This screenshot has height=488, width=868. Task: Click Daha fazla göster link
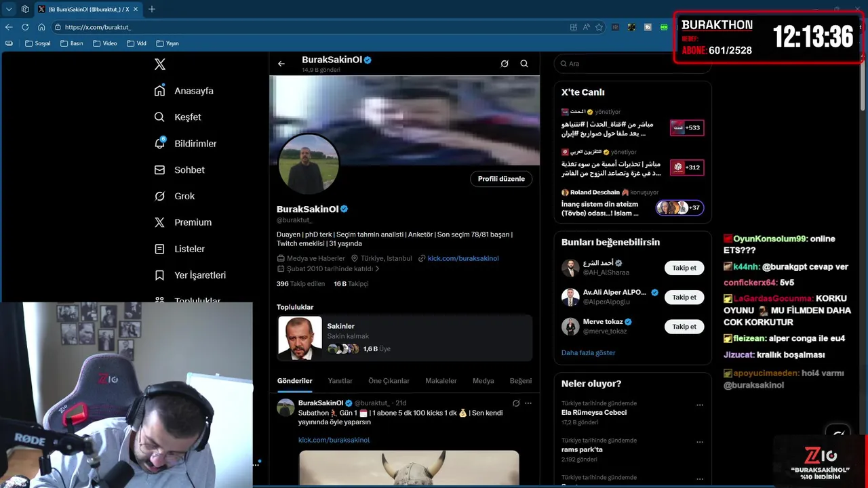tap(588, 352)
